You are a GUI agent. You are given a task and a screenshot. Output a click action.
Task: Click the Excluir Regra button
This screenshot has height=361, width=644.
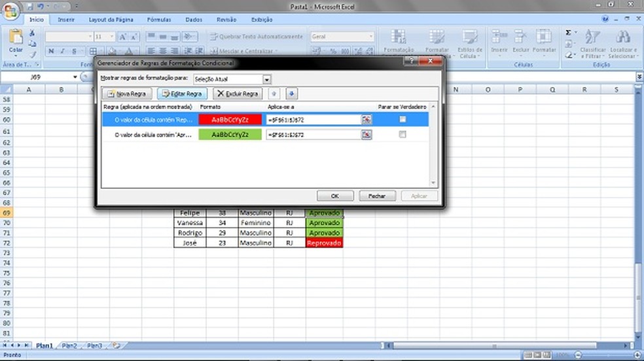tap(238, 94)
